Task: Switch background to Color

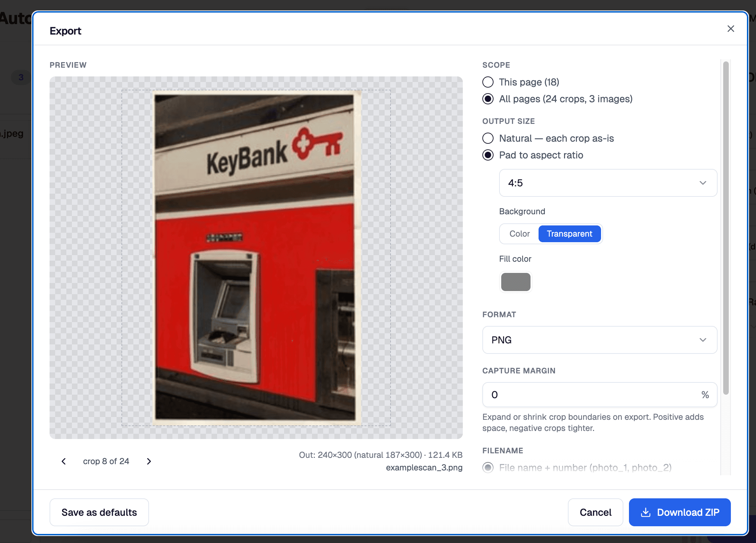Action: click(x=519, y=234)
